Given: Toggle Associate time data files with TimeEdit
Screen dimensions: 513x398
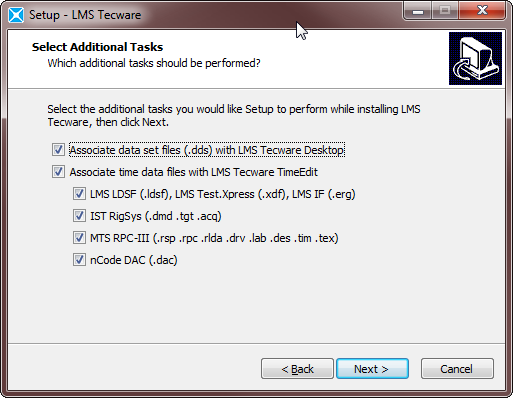Looking at the screenshot, I should (58, 172).
